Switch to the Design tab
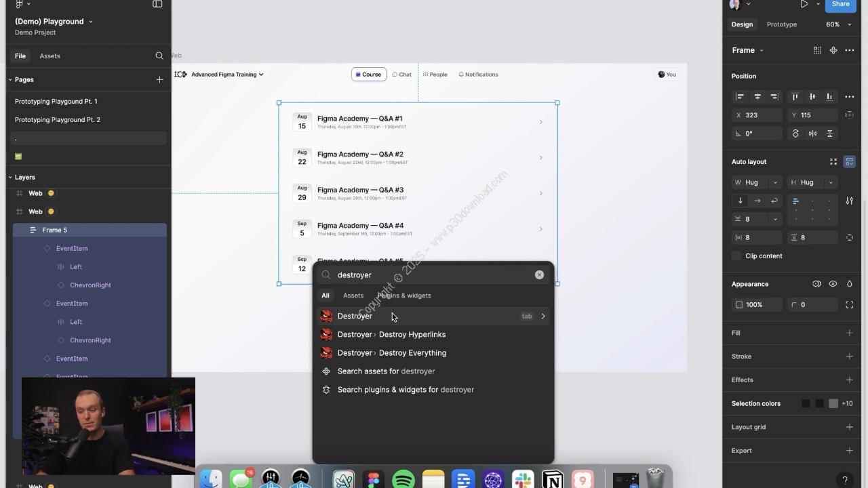The image size is (868, 488). coord(742,24)
